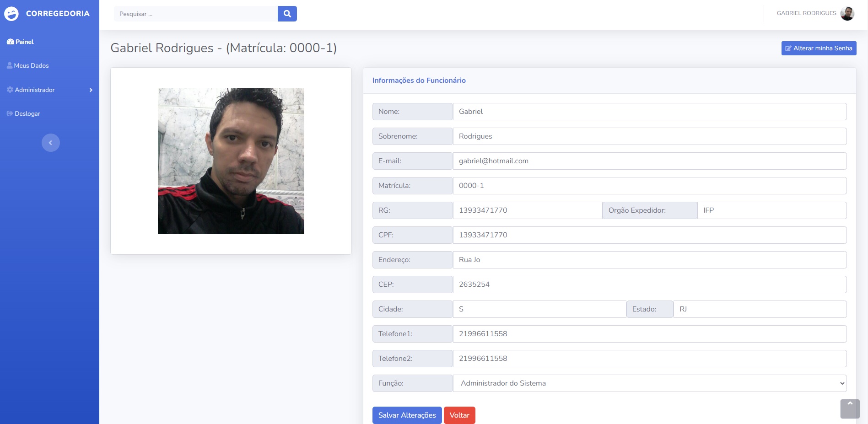868x424 pixels.
Task: Click the Deslogar sign-out icon
Action: 10,113
